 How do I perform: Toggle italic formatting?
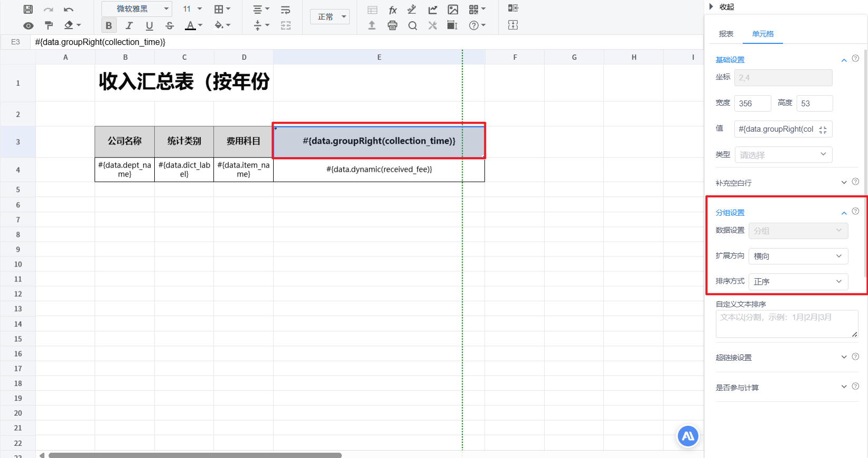pyautogui.click(x=129, y=25)
